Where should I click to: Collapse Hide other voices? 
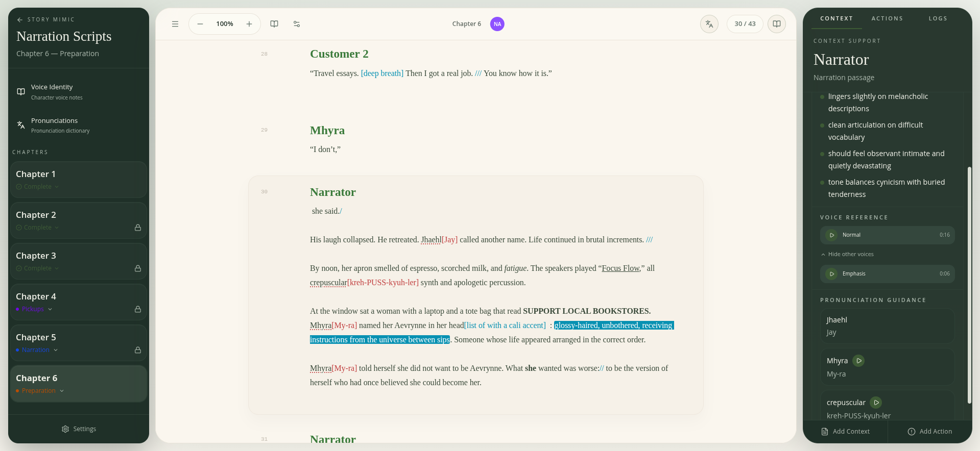click(847, 254)
